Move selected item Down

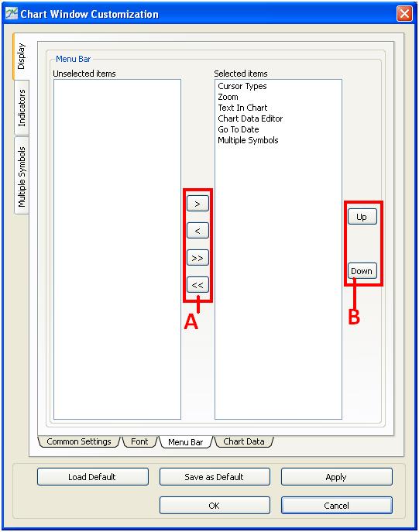(x=362, y=271)
